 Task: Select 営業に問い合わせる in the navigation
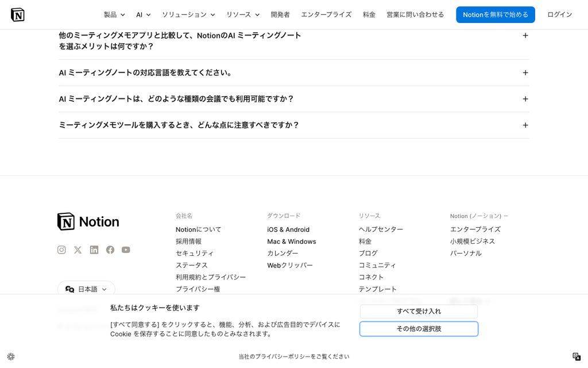[x=415, y=14]
